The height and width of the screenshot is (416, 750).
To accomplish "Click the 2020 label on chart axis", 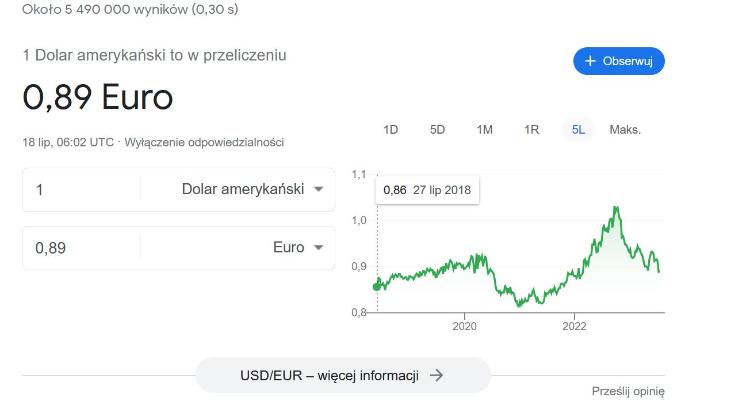I will [x=464, y=326].
